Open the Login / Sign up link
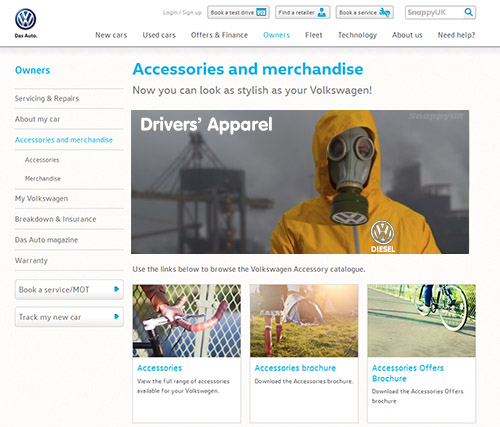Viewport: 500px width, 427px height. coord(182,13)
